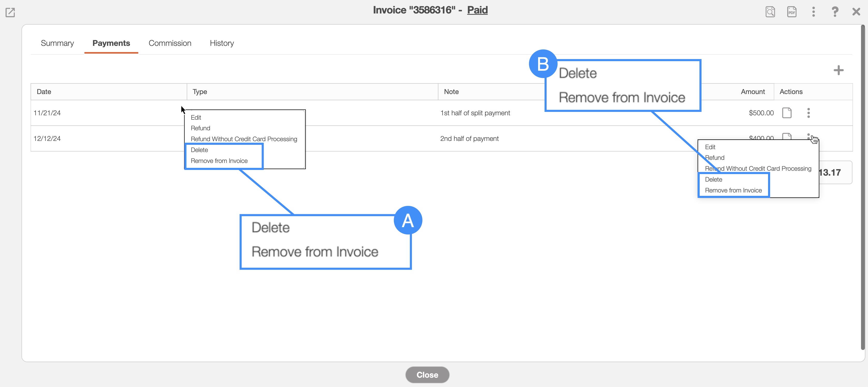Export invoice with the PDF icon

pyautogui.click(x=792, y=12)
